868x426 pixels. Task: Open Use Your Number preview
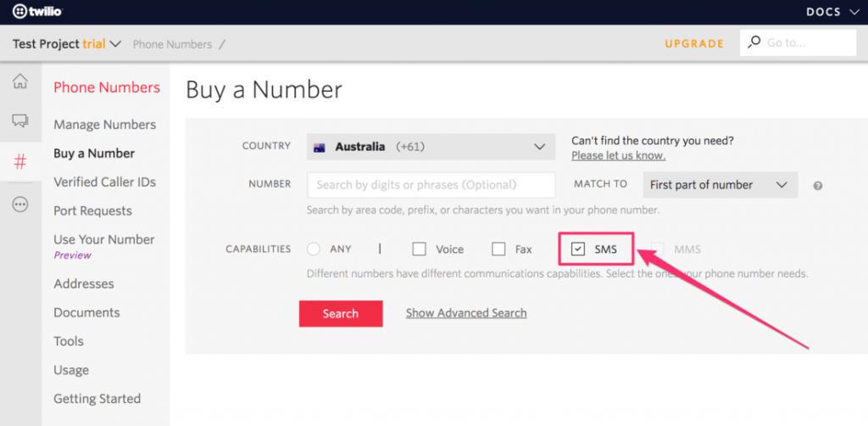tap(104, 246)
